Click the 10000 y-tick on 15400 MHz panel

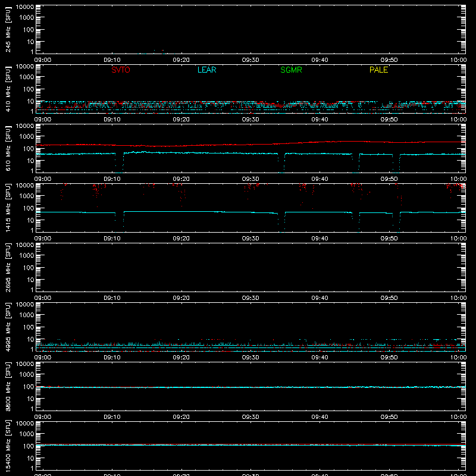25,424
